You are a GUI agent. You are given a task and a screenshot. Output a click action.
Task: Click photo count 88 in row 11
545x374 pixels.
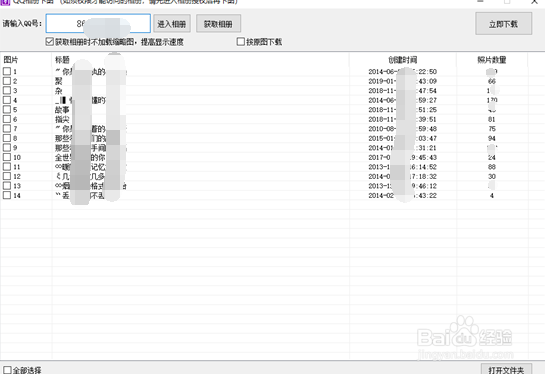[492, 167]
